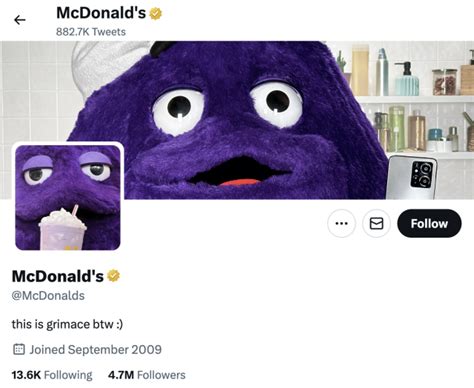The image size is (474, 388).
Task: View the 13.6K Following list
Action: coord(52,375)
